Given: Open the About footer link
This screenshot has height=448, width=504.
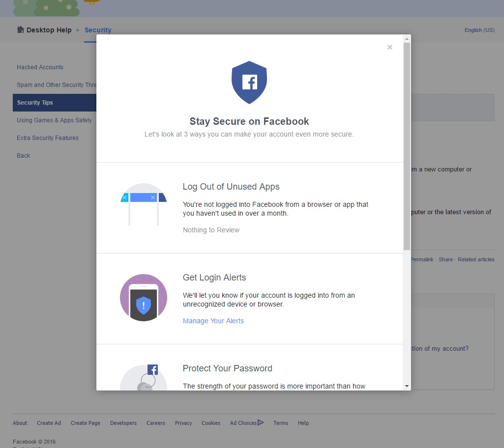Looking at the screenshot, I should [20, 423].
